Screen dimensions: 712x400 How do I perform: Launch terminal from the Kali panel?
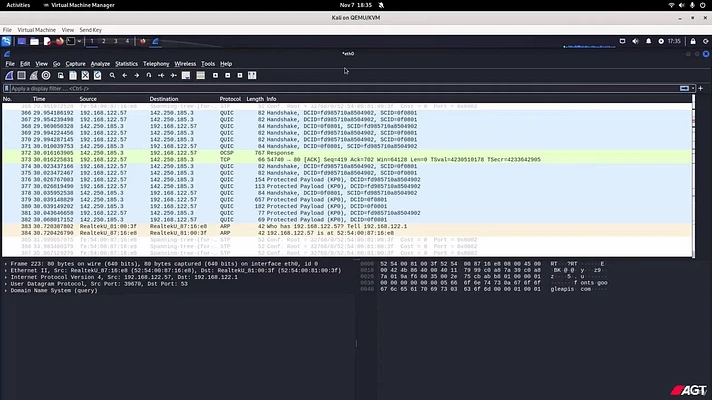click(x=70, y=41)
